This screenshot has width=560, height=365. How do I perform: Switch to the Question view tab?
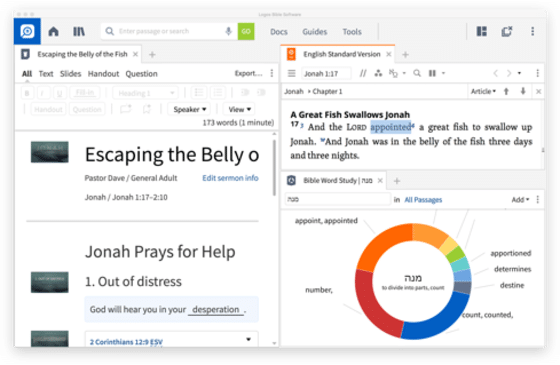(x=141, y=74)
